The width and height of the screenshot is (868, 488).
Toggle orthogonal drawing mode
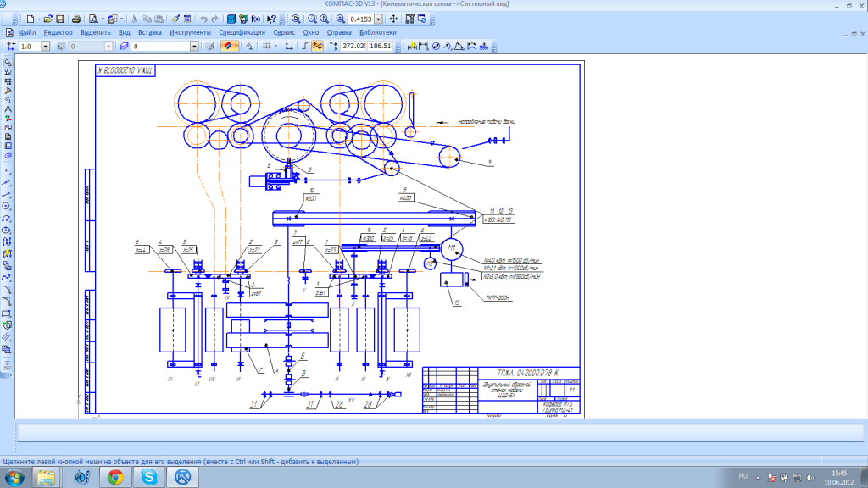coord(305,47)
